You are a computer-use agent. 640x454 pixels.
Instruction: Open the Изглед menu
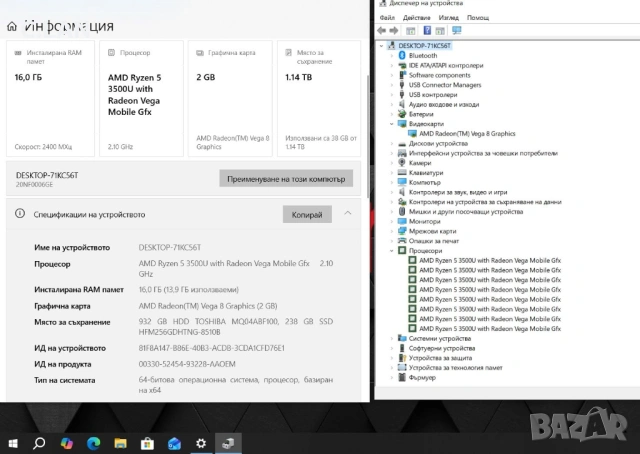449,18
